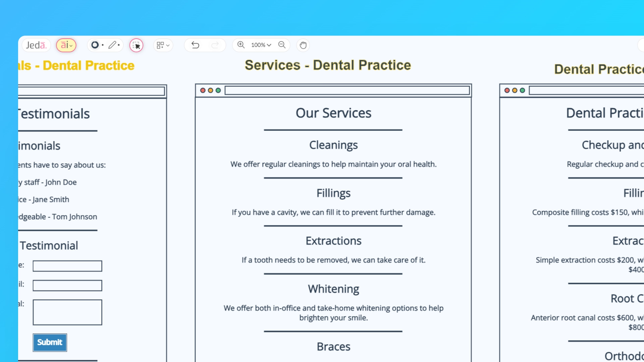Select the Whitening section heading

[x=333, y=289]
